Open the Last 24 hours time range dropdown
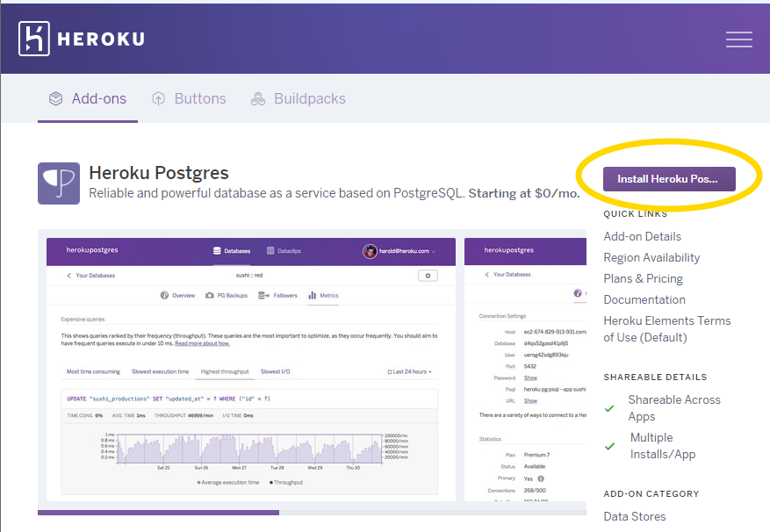 pyautogui.click(x=410, y=371)
